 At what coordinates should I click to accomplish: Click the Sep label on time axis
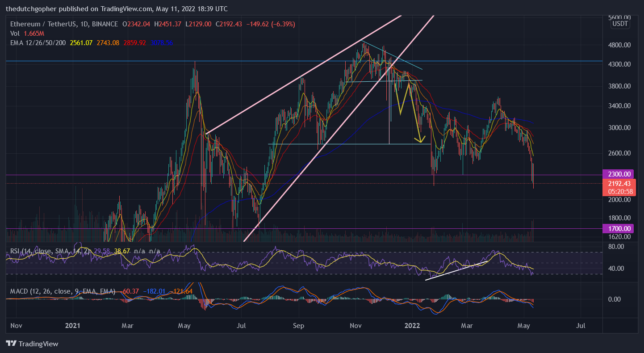pos(299,326)
